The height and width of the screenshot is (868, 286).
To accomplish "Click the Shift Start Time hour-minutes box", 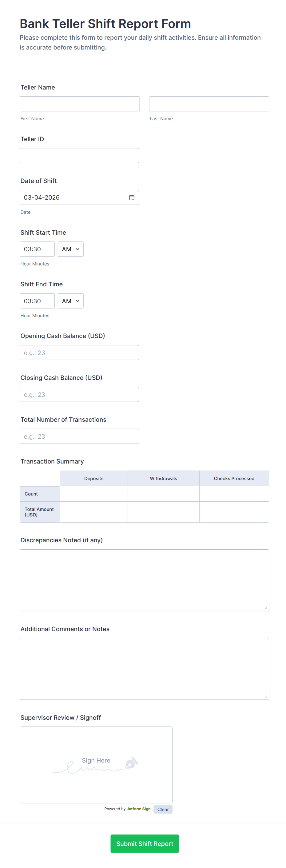I will tap(37, 249).
